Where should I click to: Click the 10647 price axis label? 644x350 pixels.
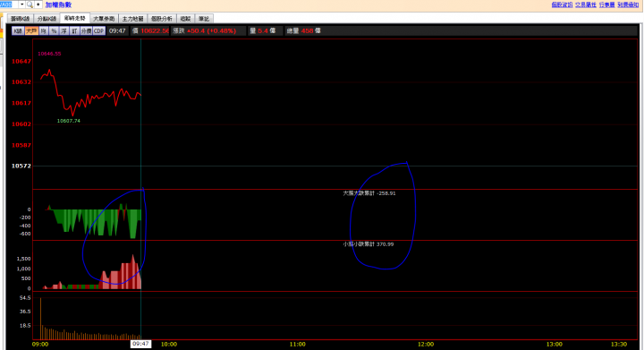tap(21, 61)
